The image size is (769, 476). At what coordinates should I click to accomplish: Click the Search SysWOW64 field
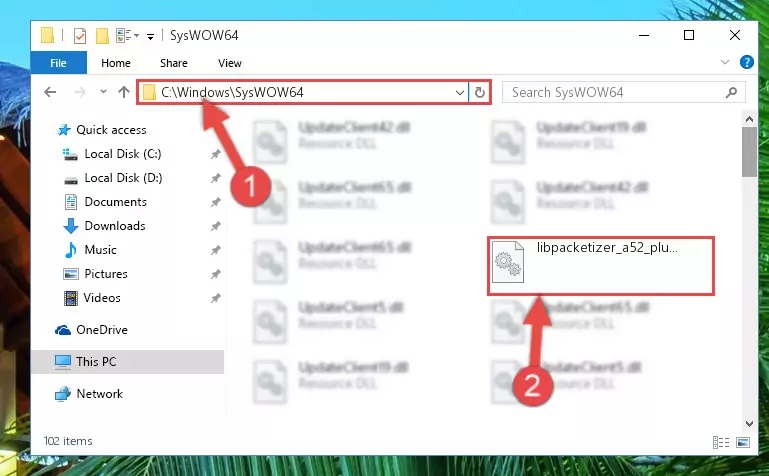point(624,92)
